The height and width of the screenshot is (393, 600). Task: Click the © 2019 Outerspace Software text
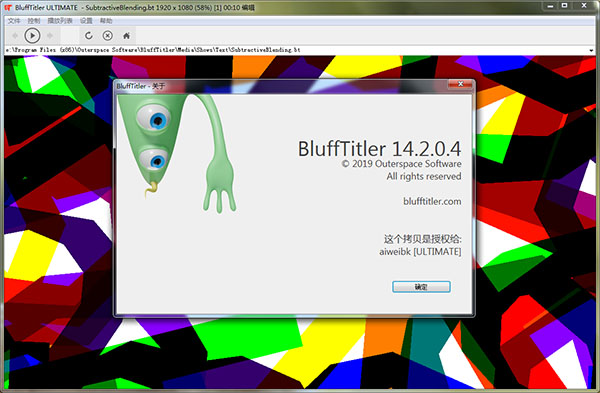[401, 164]
